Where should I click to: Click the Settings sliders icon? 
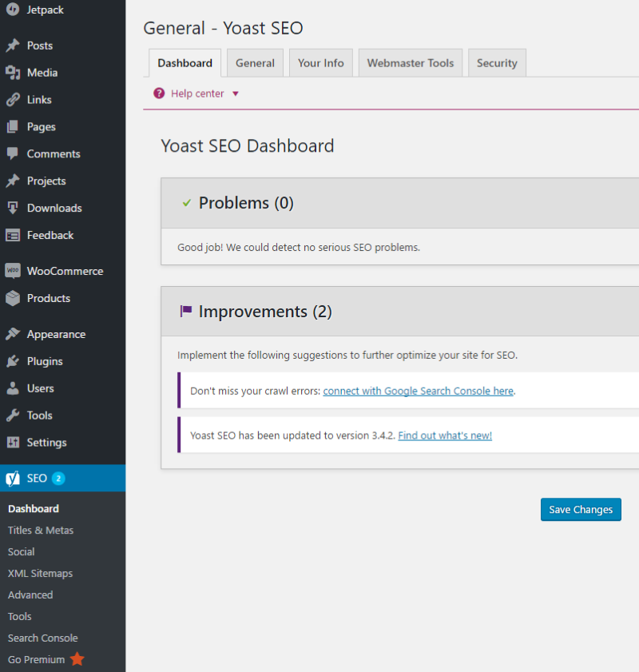[x=13, y=442]
